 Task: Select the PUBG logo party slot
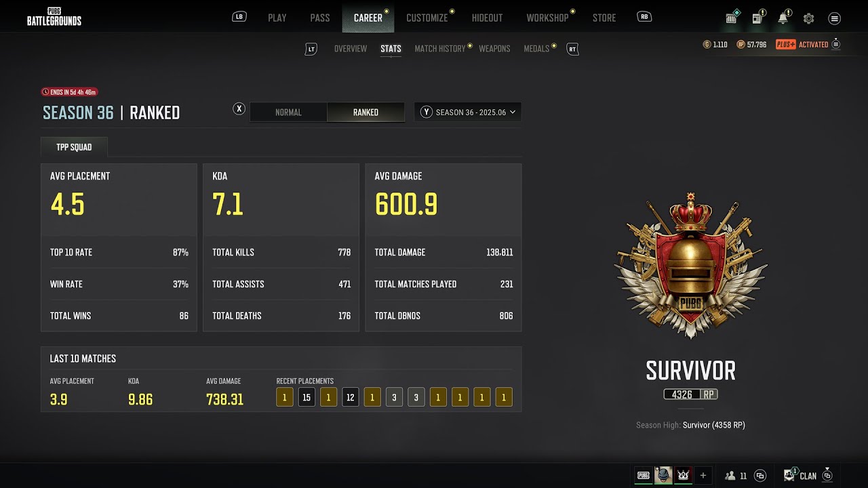(x=644, y=475)
